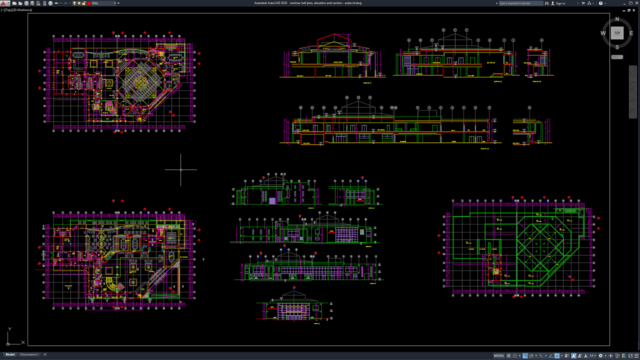This screenshot has height=360, width=640.
Task: Click the Undo arrow icon
Action: [x=57, y=3]
